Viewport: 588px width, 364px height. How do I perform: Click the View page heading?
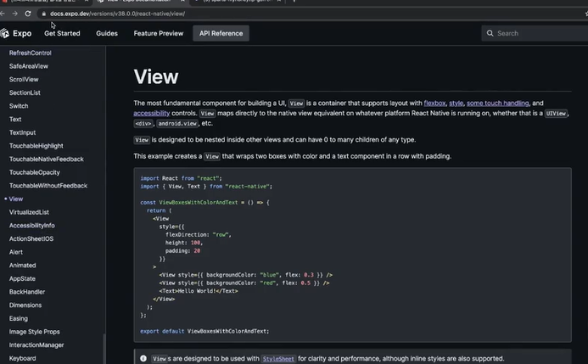[x=156, y=77]
